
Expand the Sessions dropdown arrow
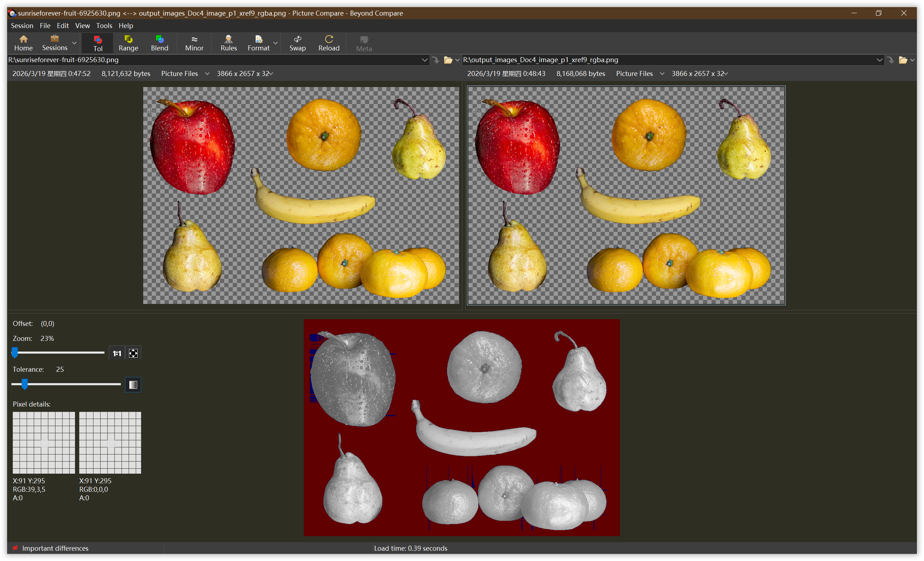tap(74, 43)
